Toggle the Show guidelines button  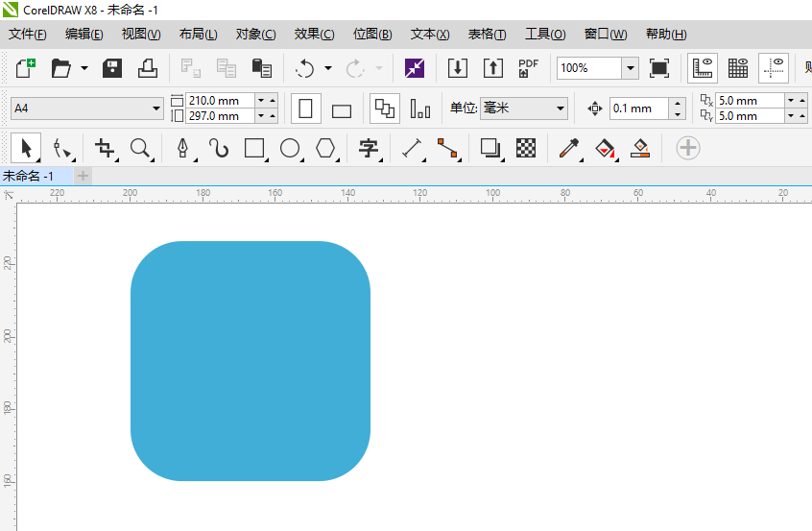pyautogui.click(x=774, y=68)
